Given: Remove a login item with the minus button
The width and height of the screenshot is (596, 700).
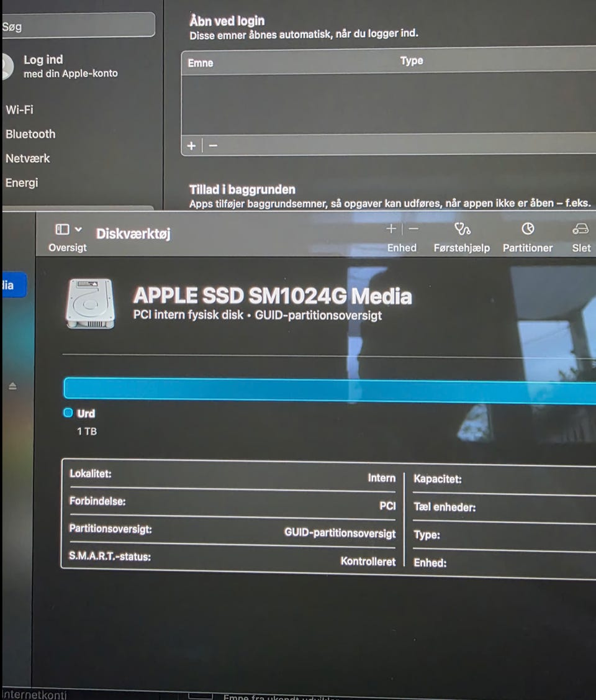Looking at the screenshot, I should click(213, 145).
